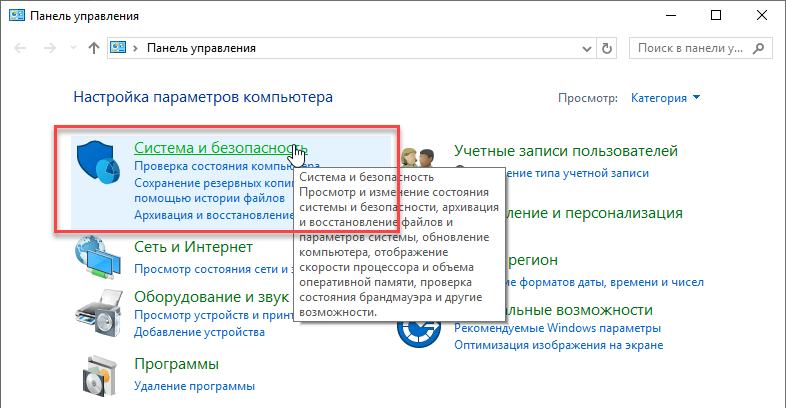Open the file history backup copies link
The image size is (786, 408).
tap(214, 190)
